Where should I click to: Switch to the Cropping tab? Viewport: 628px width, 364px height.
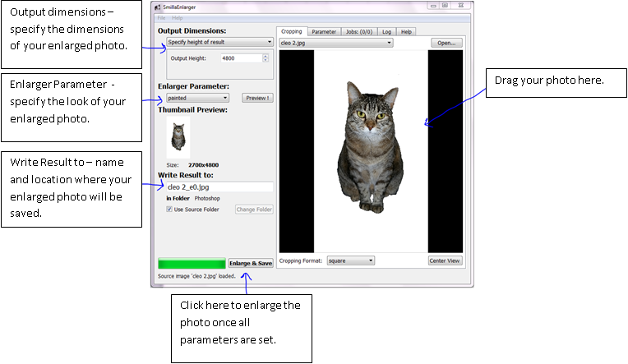[291, 32]
